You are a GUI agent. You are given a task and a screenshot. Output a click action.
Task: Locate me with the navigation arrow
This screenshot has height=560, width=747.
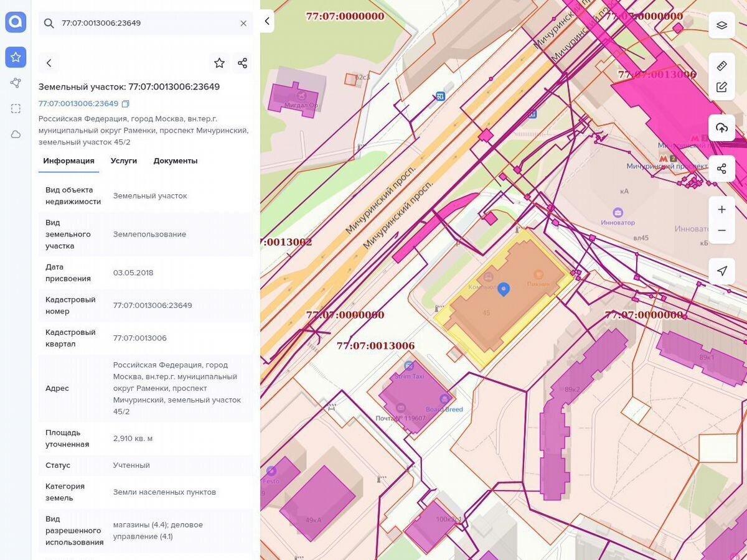721,271
